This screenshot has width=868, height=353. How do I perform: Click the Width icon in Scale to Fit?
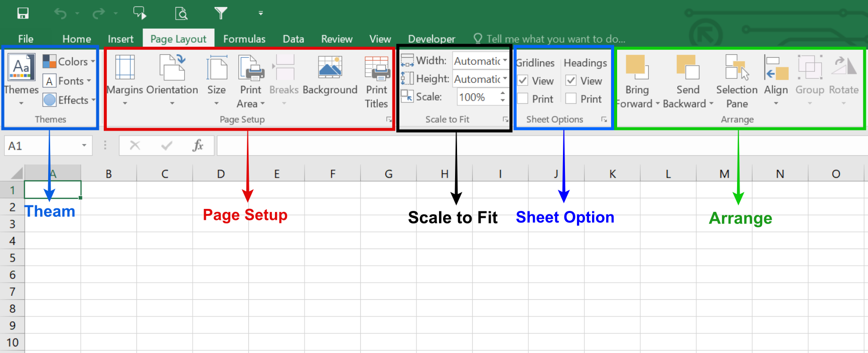coord(407,61)
